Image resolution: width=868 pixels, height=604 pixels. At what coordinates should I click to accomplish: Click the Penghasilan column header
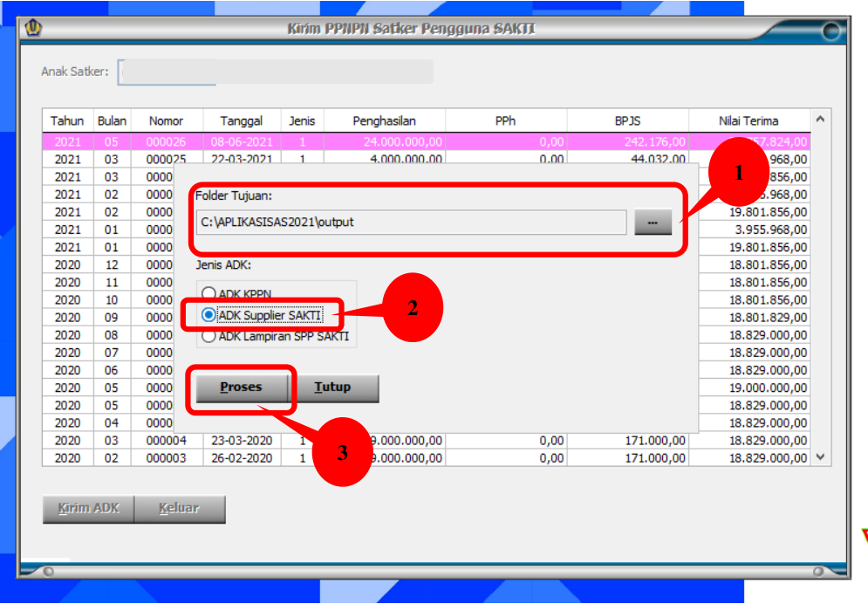(x=384, y=121)
